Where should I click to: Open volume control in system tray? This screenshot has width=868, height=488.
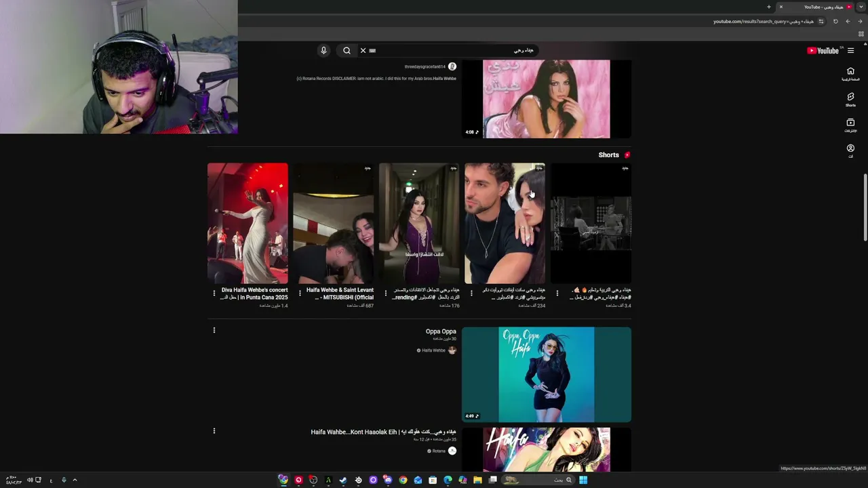(30, 480)
